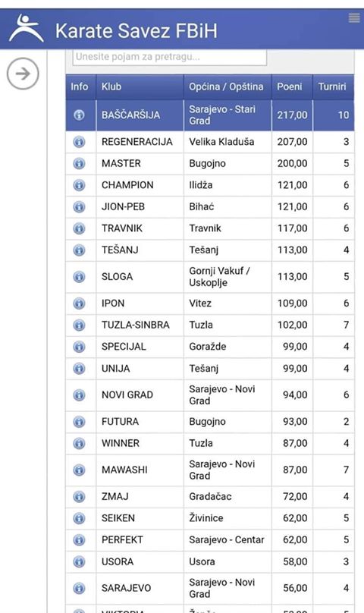Screen dimensions: 364x613
Task: Open info icon for NOVI GRAD
Action: [79, 395]
